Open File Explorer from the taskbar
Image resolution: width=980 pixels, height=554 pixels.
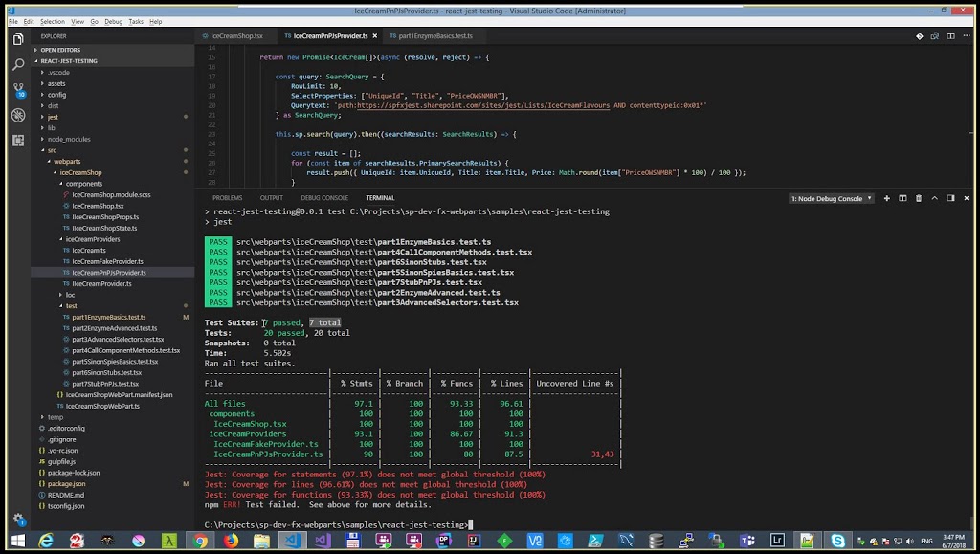point(261,541)
